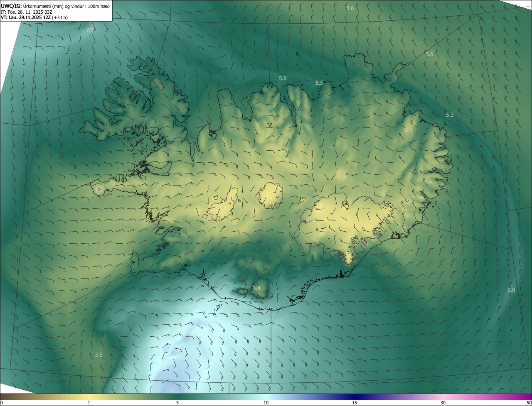Click the 2.3 value label over the eastern highlands
532x406 pixels.
pyautogui.click(x=409, y=130)
